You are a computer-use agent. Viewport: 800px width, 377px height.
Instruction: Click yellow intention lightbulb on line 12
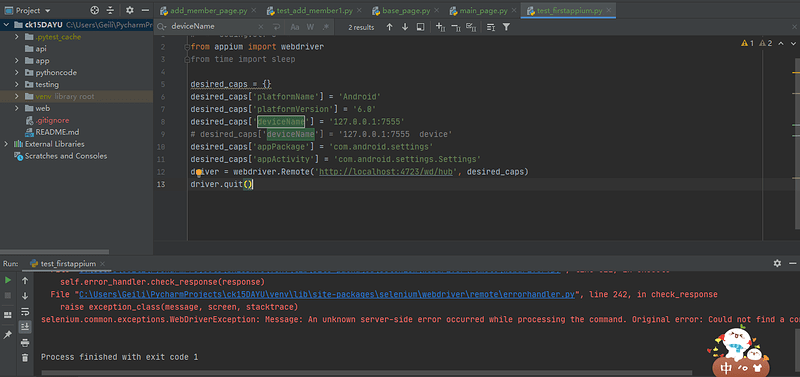pos(199,173)
